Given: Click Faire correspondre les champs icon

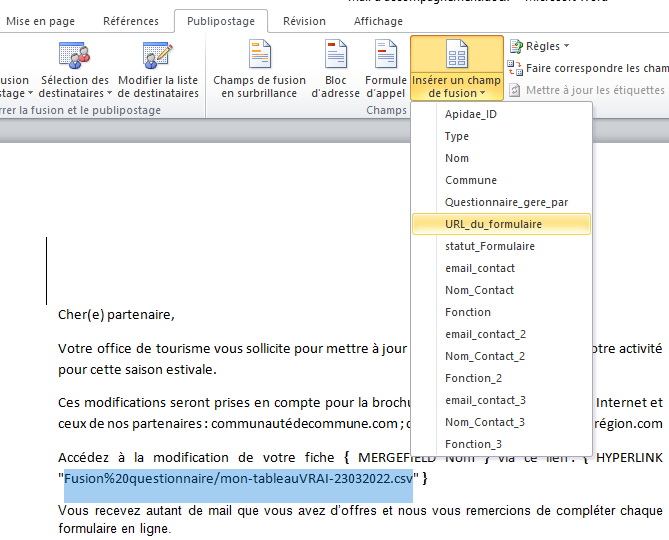Looking at the screenshot, I should pos(515,68).
